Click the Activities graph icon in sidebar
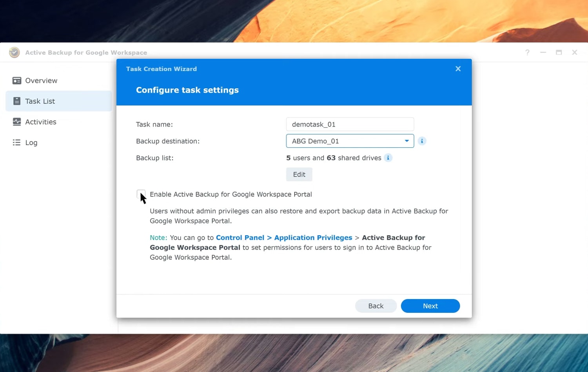Viewport: 588px width, 372px height. point(16,122)
